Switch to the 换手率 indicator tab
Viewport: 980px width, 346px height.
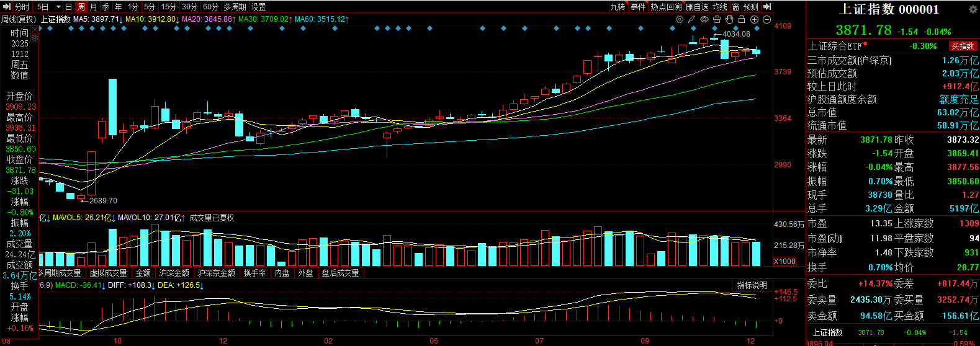tap(254, 273)
